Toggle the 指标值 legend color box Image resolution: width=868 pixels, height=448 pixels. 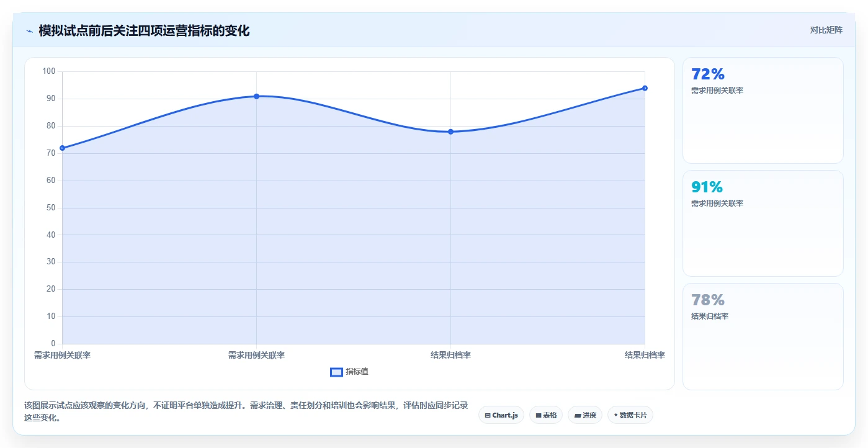pyautogui.click(x=336, y=372)
